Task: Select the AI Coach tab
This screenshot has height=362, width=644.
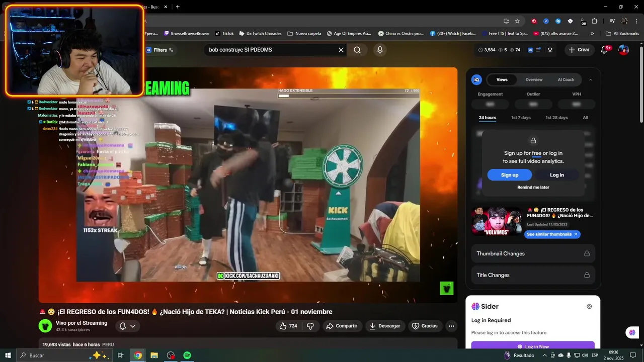Action: point(566,79)
